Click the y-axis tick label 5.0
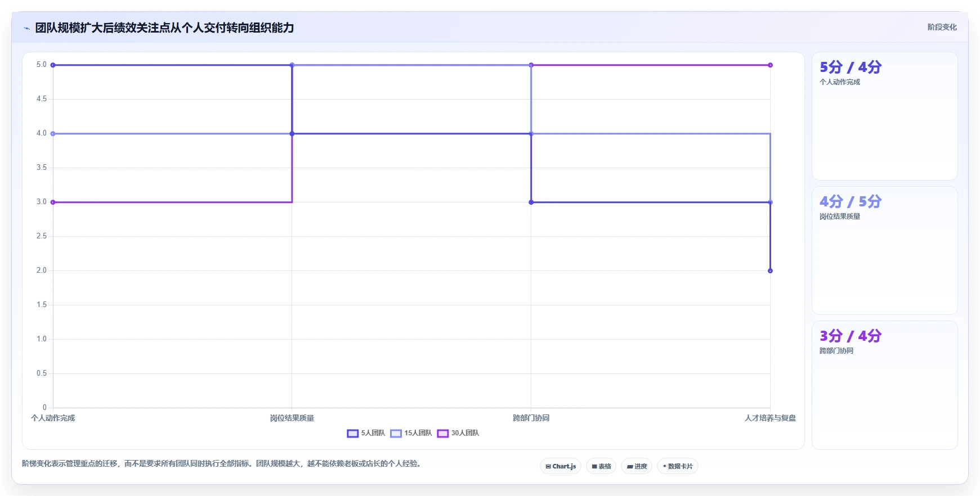Image resolution: width=980 pixels, height=496 pixels. pos(42,65)
